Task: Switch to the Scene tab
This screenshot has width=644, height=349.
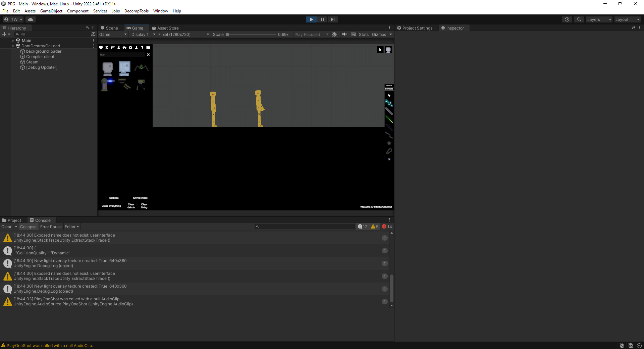Action: (x=110, y=28)
